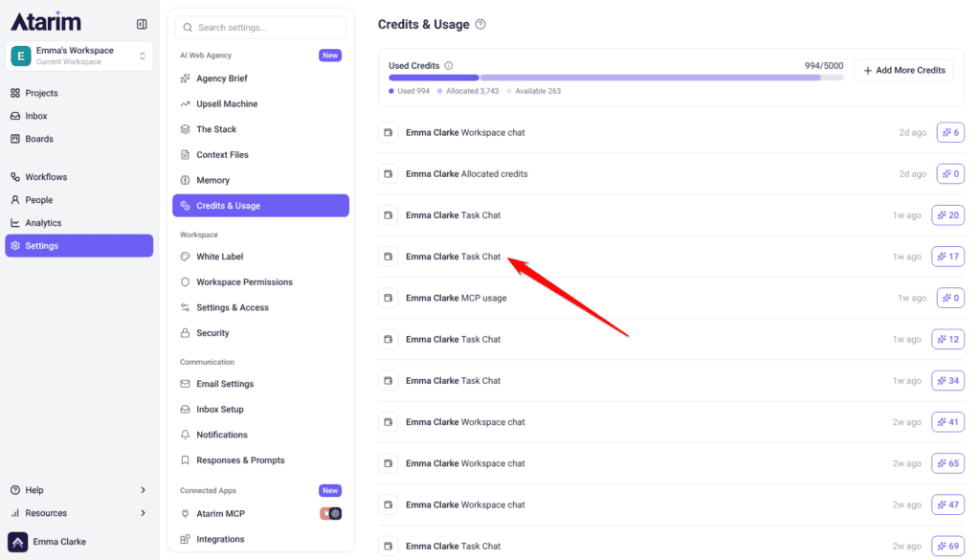Click the green E workspace avatar
The width and height of the screenshot is (980, 560).
click(21, 56)
